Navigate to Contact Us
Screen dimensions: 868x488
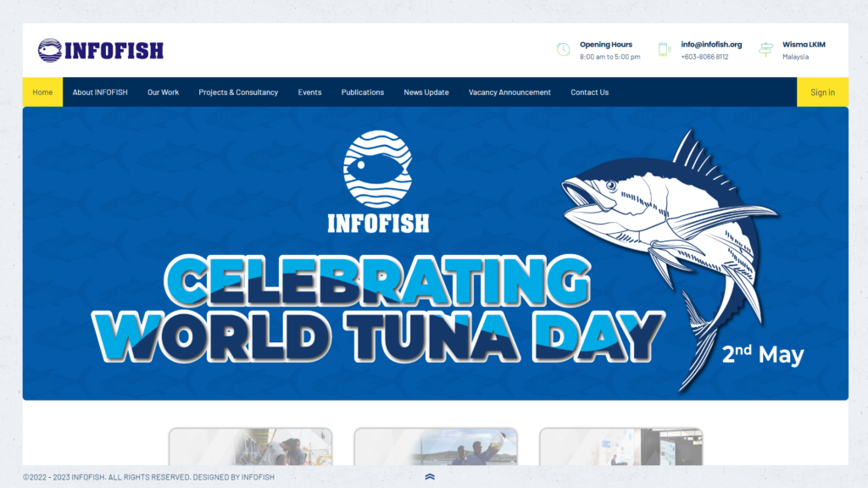pos(589,92)
